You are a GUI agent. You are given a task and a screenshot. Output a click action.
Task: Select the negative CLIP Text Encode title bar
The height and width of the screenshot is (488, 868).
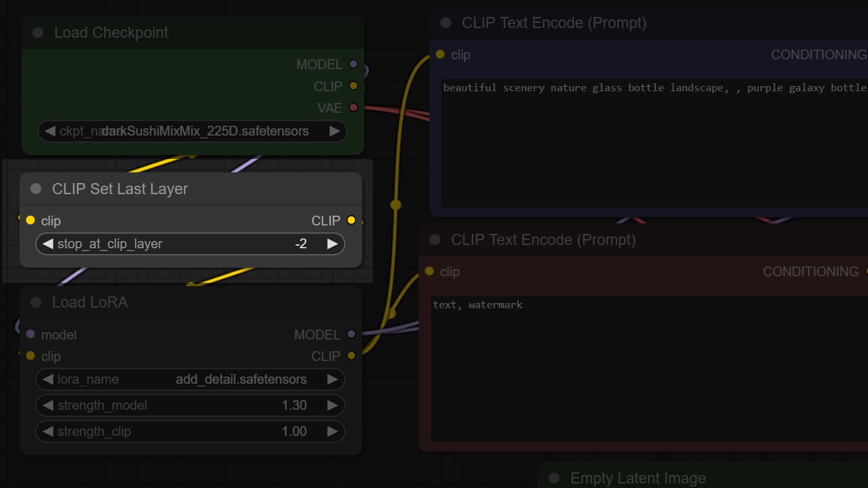click(x=643, y=240)
